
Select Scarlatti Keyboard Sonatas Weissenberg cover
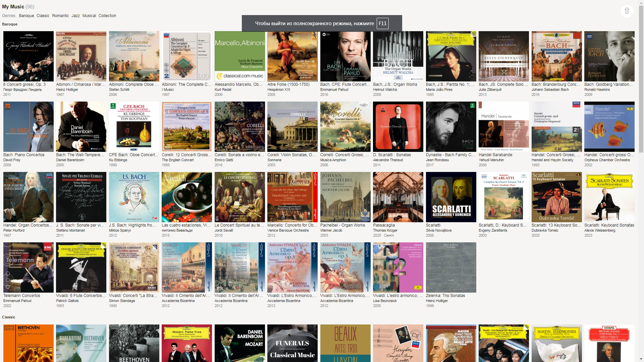[609, 197]
